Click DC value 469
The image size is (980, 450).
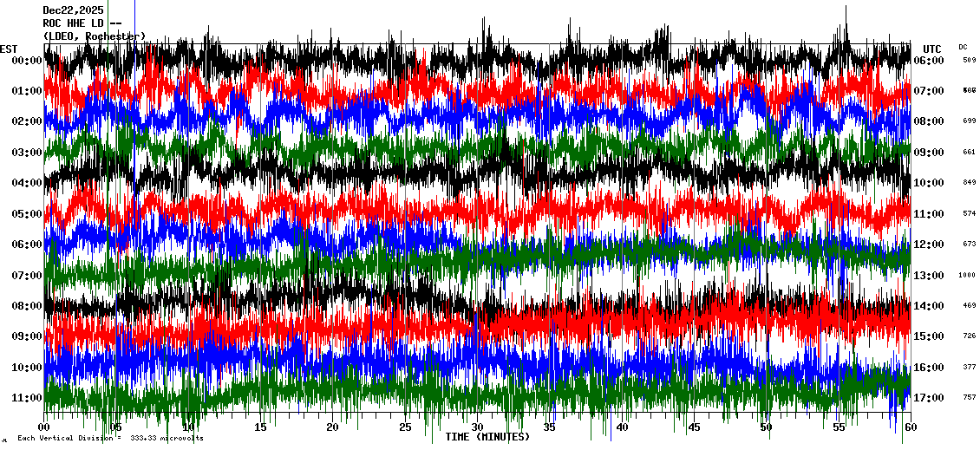pyautogui.click(x=970, y=305)
